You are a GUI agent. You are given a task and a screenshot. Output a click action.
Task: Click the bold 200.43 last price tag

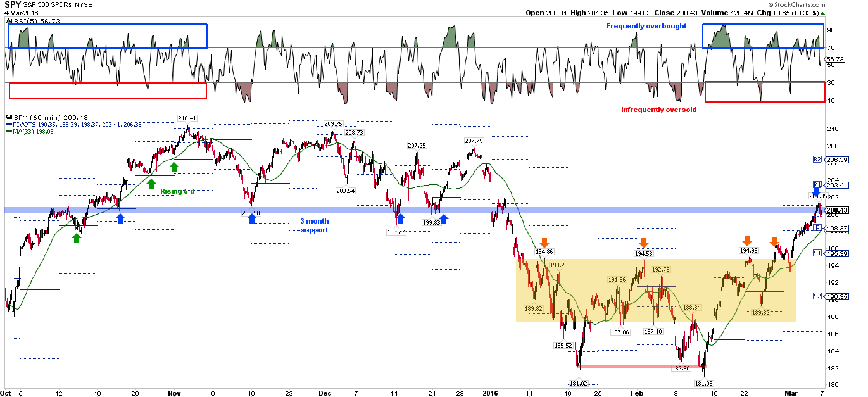837,210
